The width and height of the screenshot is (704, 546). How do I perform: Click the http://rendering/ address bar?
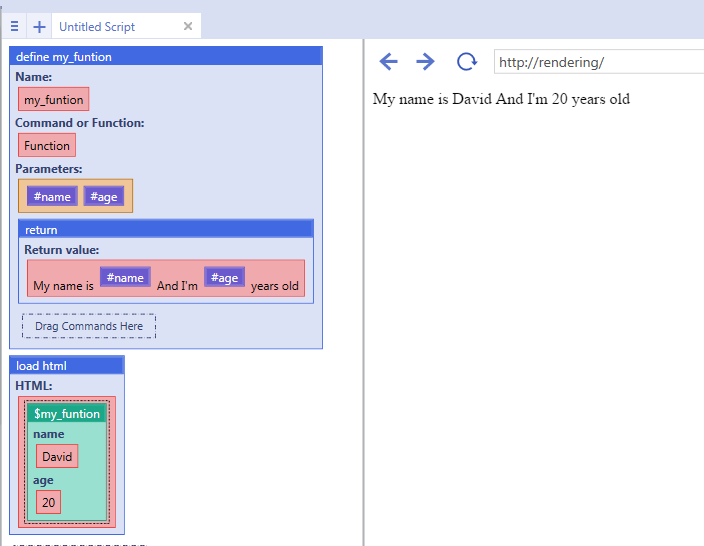point(598,62)
